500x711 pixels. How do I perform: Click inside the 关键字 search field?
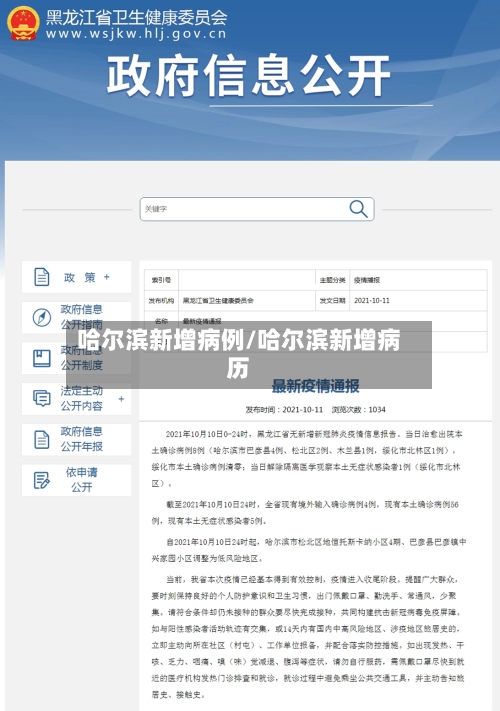257,209
